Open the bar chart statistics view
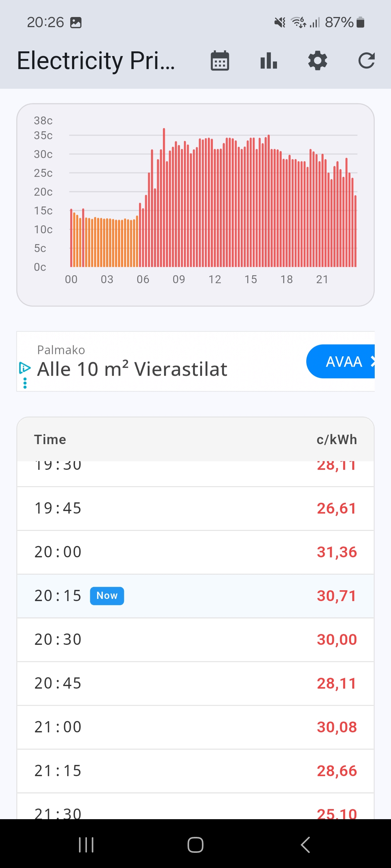The width and height of the screenshot is (391, 868). click(x=269, y=60)
